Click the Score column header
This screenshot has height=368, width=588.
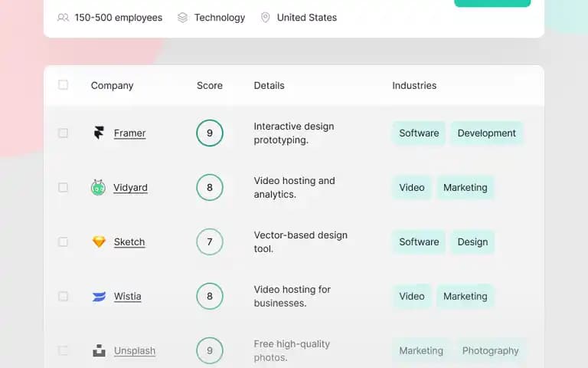point(210,86)
